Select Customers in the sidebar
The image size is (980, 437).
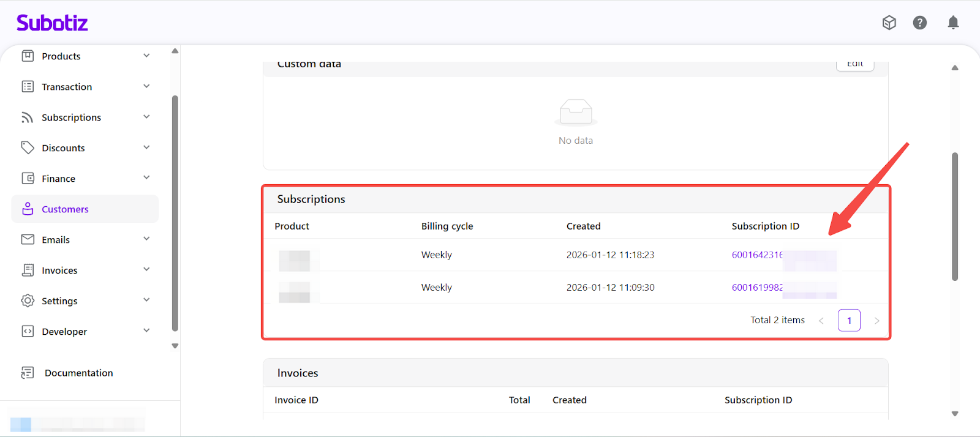click(x=65, y=209)
